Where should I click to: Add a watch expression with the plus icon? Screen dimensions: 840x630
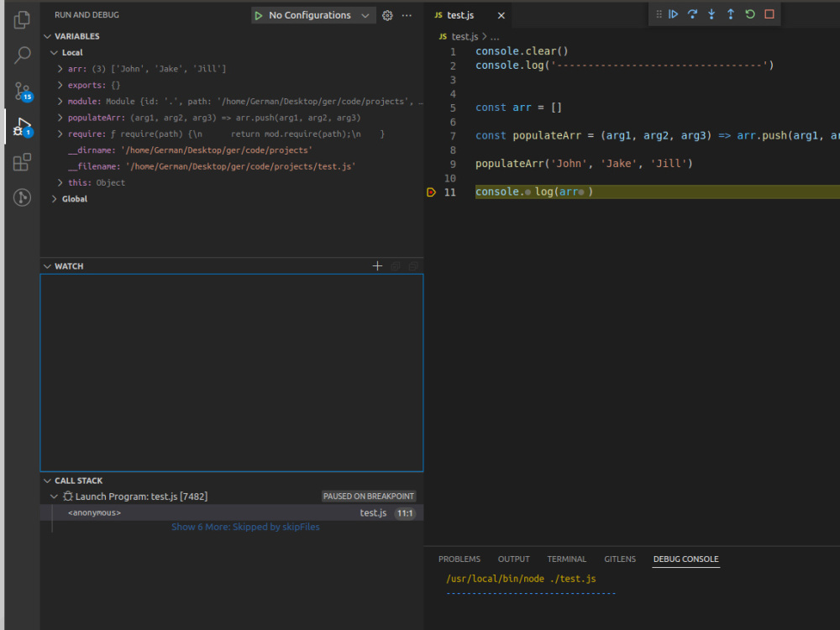[377, 266]
